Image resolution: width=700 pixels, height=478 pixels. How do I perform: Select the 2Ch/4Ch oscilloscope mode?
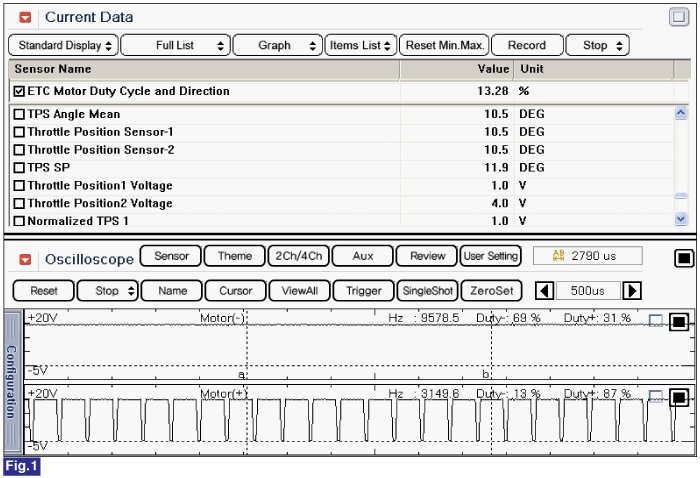click(298, 256)
